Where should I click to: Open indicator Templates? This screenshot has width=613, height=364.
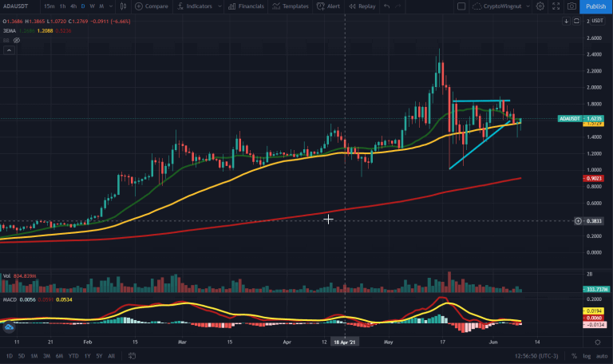(x=291, y=6)
